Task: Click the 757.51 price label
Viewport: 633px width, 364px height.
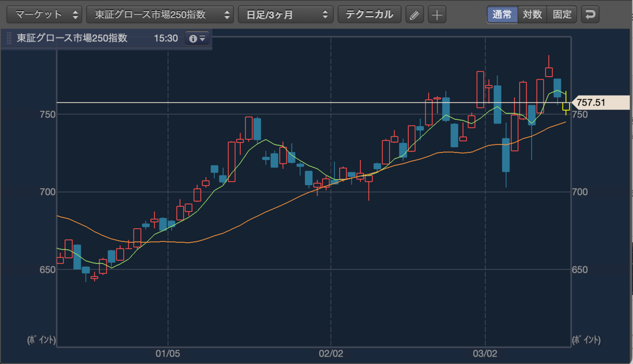Action: tap(601, 102)
